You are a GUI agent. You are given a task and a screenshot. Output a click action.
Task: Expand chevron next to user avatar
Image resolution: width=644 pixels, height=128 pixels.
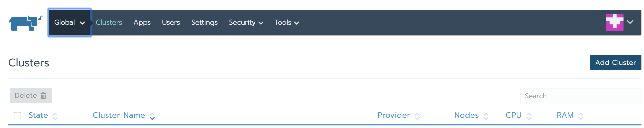point(630,22)
